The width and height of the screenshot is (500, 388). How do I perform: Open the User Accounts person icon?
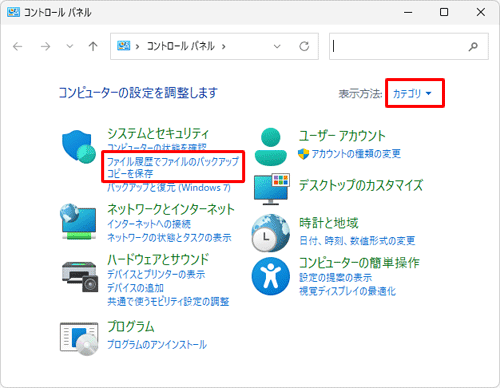271,147
